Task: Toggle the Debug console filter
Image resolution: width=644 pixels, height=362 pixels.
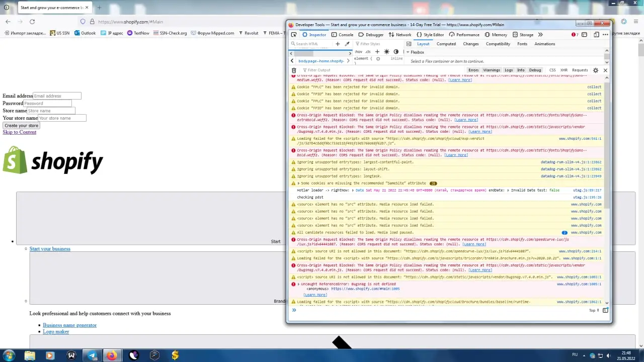Action: [x=535, y=70]
